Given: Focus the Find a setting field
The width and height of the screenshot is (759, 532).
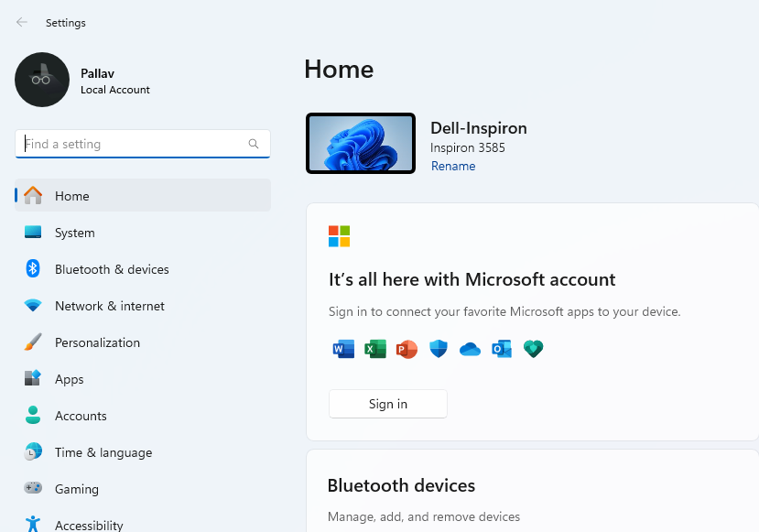Looking at the screenshot, I should pos(143,144).
